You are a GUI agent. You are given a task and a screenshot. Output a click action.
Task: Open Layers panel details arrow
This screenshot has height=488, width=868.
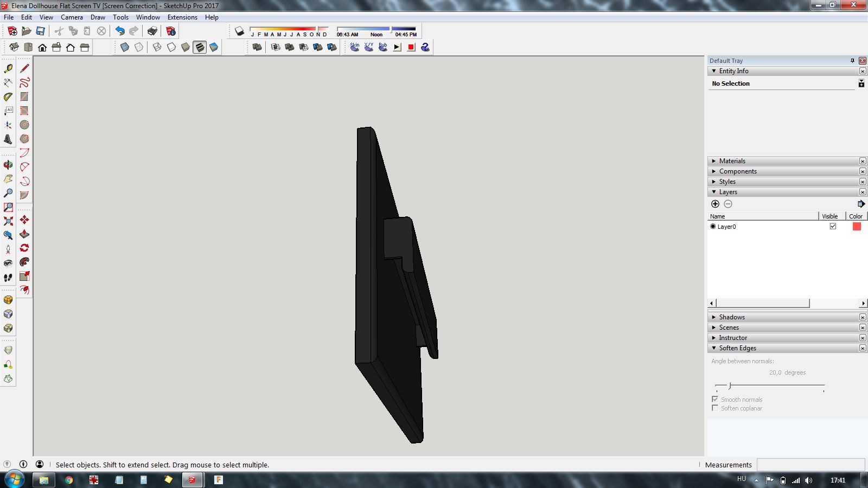[861, 204]
